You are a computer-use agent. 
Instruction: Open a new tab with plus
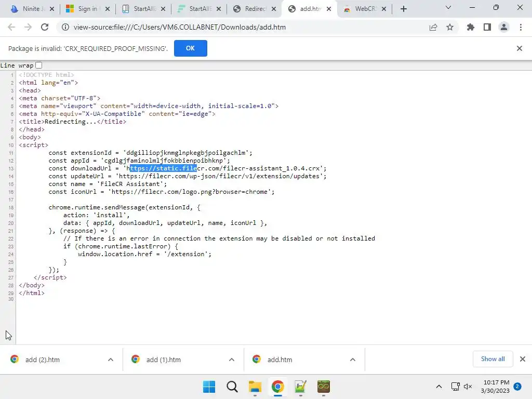403,9
